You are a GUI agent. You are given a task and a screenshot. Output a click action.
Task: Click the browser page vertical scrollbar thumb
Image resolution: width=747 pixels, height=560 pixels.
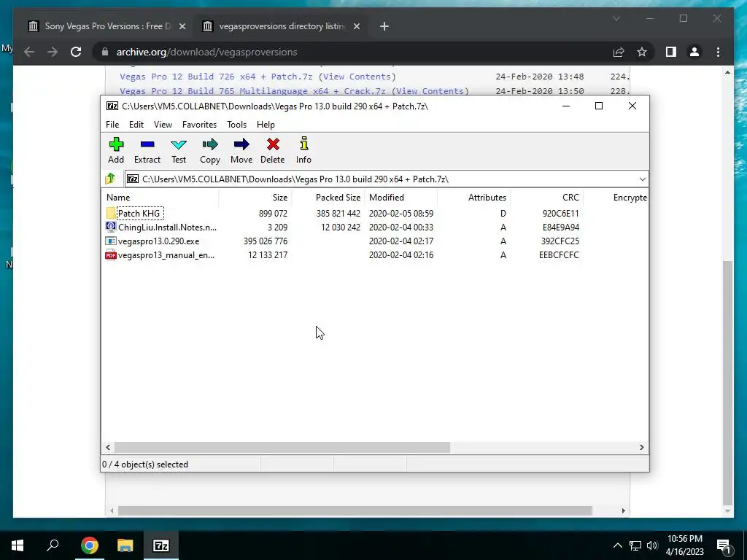click(x=727, y=382)
